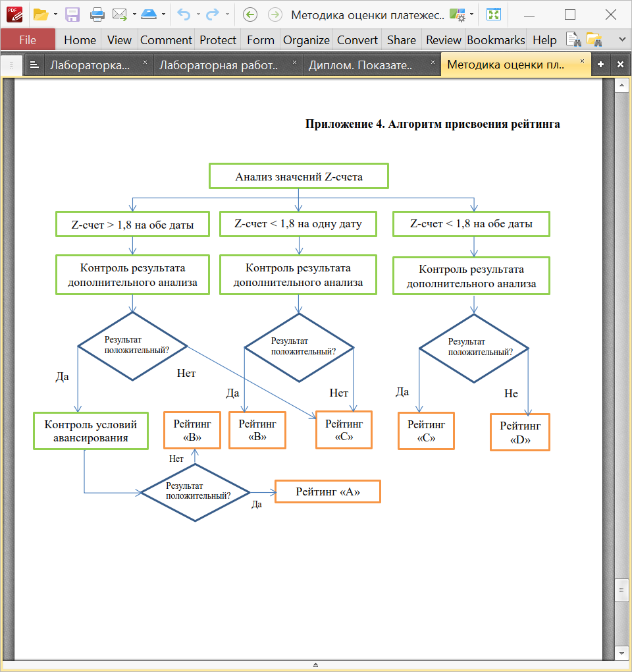Click the Print icon in toolbar
632x672 pixels.
[97, 15]
